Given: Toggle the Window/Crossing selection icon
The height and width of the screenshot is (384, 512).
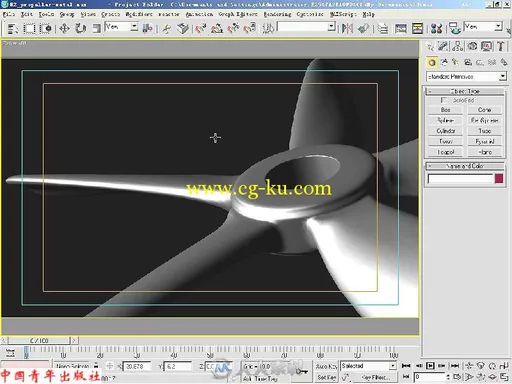Looking at the screenshot, I should (x=46, y=29).
